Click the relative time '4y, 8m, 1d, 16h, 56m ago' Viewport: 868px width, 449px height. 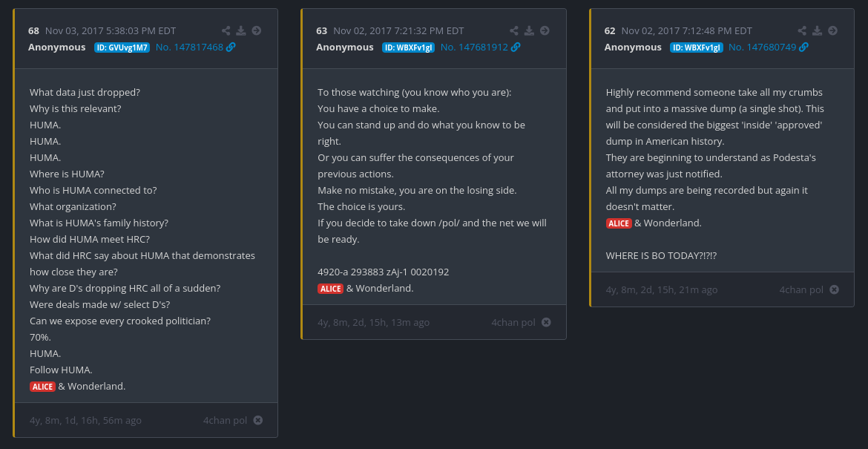click(x=86, y=420)
